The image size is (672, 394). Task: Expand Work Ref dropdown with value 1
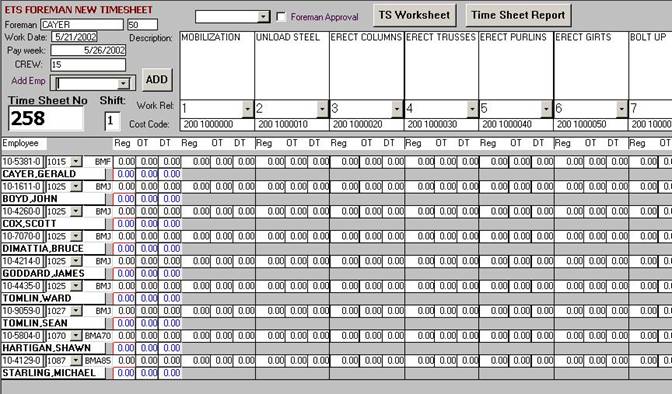[x=247, y=109]
